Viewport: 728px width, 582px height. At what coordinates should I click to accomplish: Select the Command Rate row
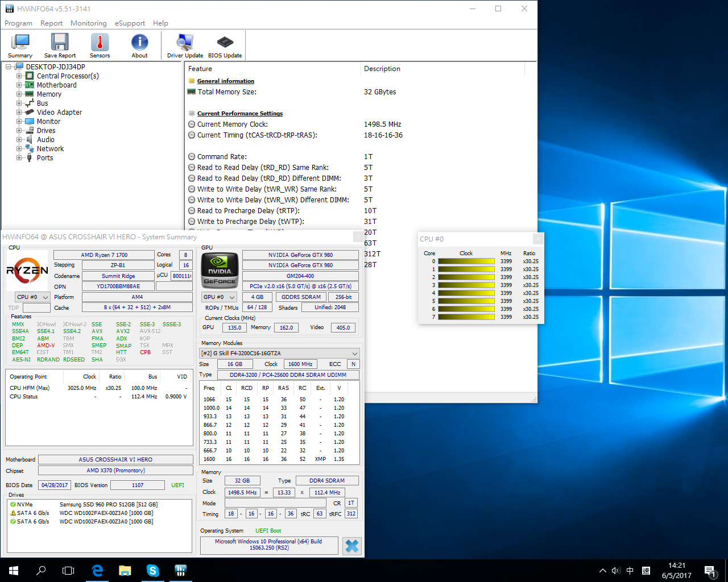pyautogui.click(x=355, y=156)
